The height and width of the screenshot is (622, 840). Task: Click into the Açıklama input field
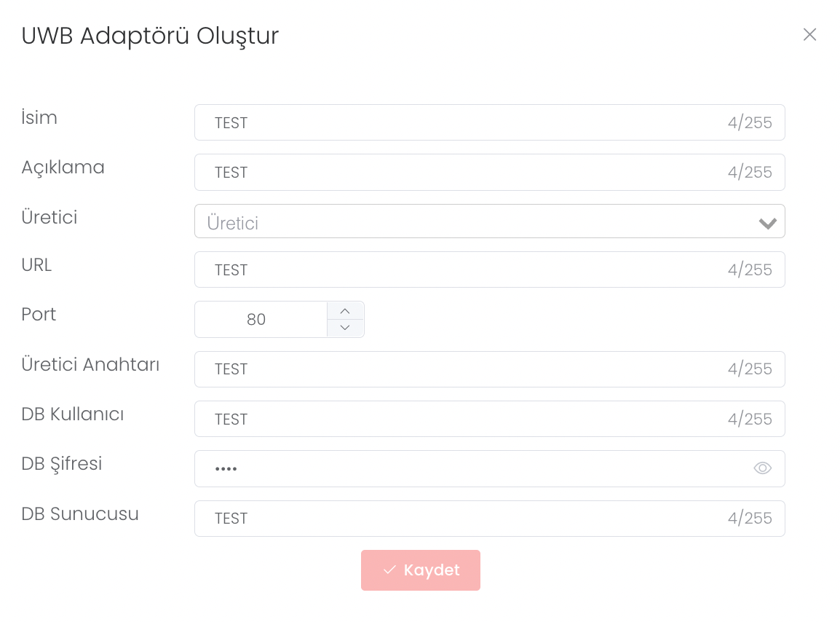pos(466,173)
